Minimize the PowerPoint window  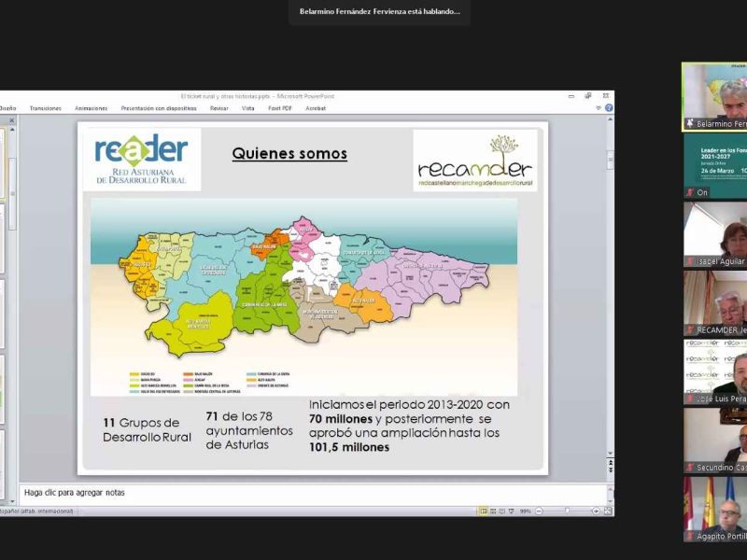point(571,96)
